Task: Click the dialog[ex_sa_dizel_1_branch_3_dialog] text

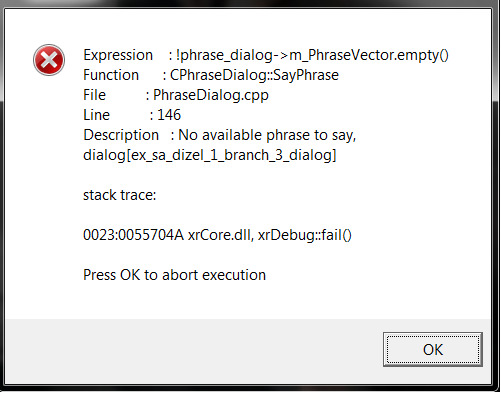Action: [x=210, y=155]
